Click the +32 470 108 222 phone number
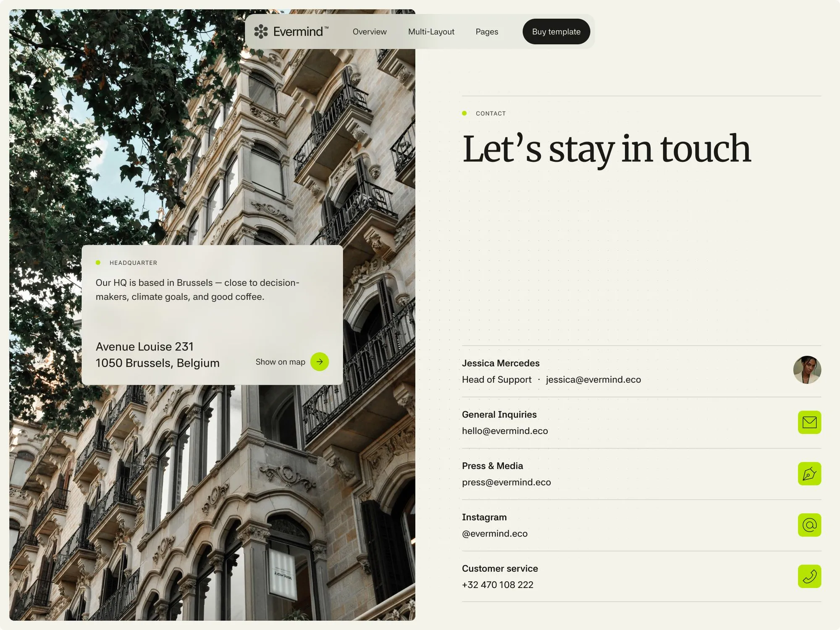Viewport: 840px width, 630px height. [x=498, y=585]
